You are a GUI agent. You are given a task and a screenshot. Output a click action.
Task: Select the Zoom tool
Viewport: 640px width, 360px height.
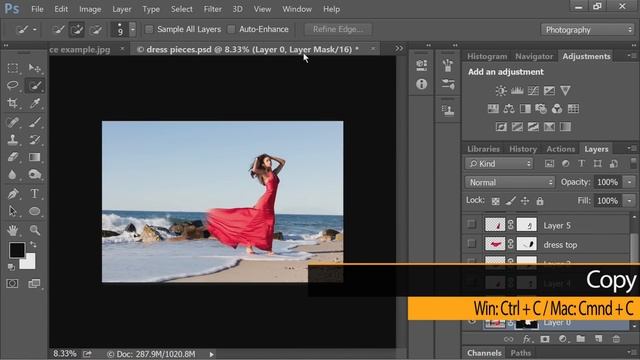[x=35, y=230]
